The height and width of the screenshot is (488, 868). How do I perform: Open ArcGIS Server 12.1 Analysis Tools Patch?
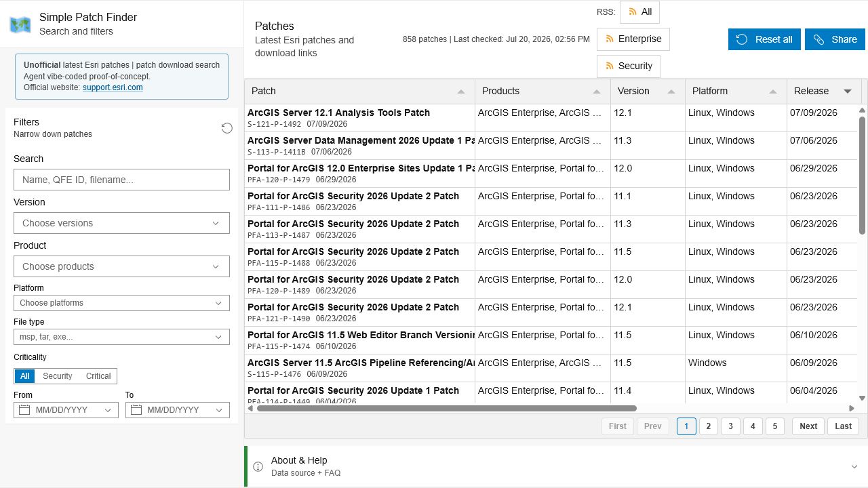[x=338, y=113]
